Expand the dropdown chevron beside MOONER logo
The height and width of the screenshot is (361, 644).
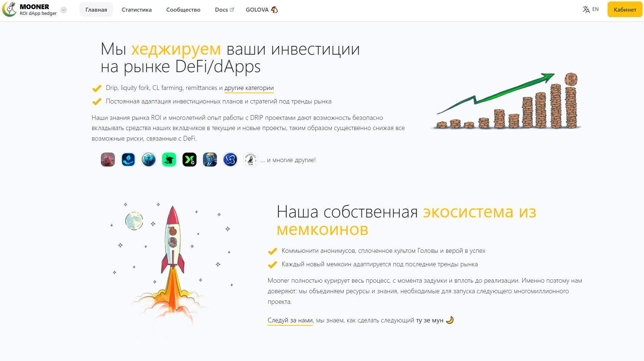[x=64, y=10]
